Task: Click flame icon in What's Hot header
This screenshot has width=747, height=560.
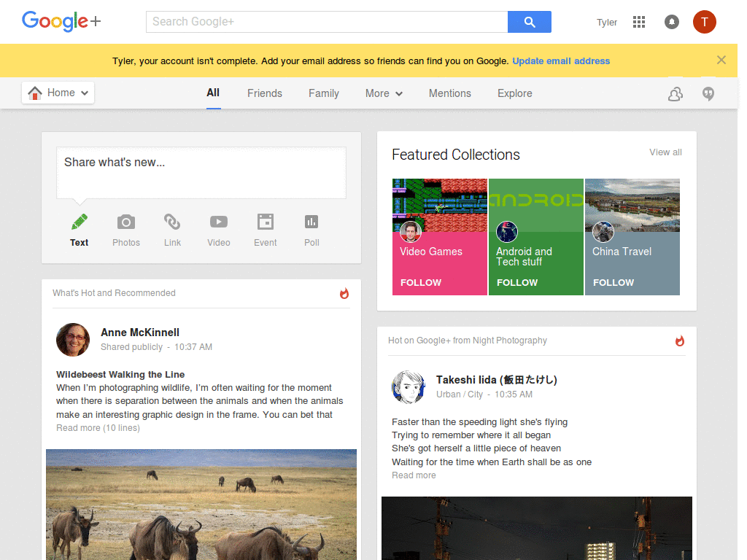Action: click(344, 293)
